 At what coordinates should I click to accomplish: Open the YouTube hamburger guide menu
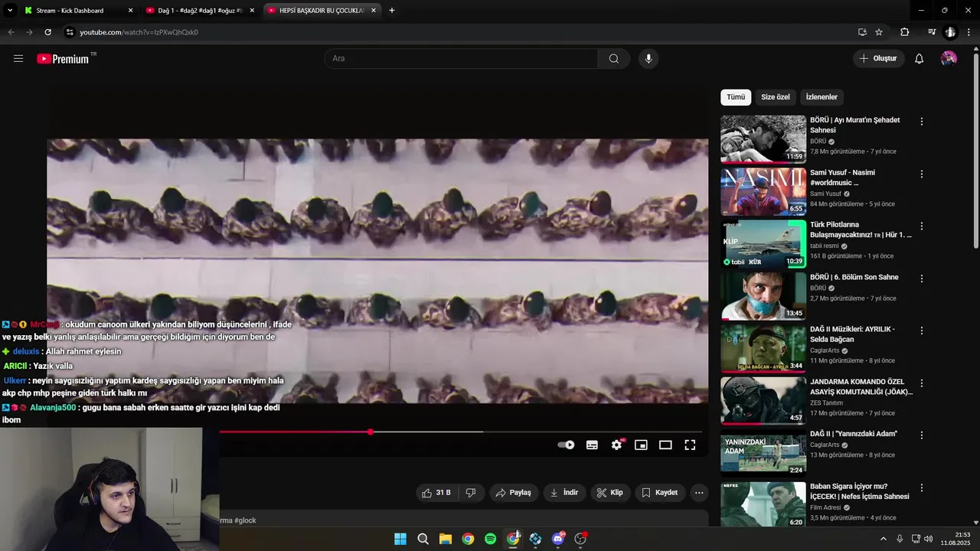coord(18,58)
